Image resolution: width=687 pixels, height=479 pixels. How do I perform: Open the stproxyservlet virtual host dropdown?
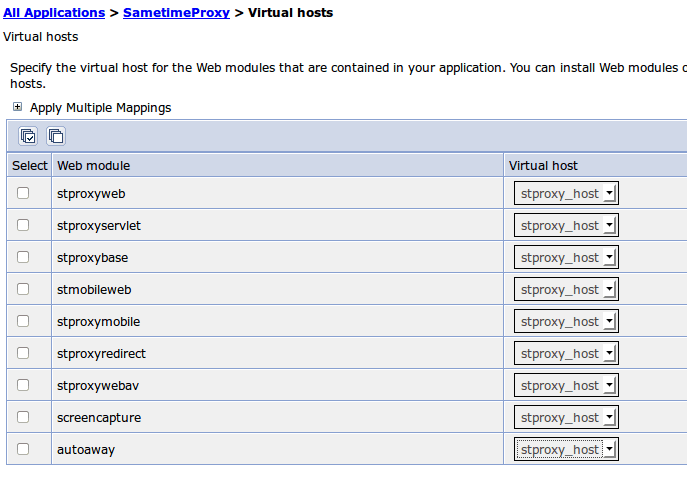tap(566, 225)
